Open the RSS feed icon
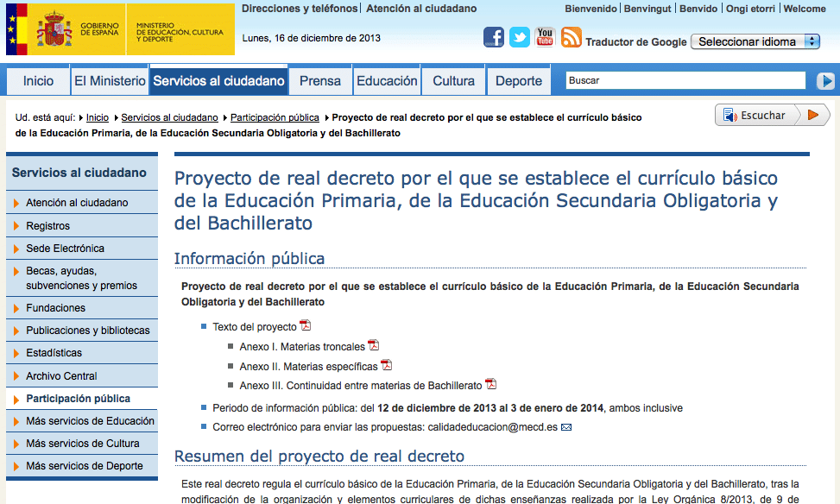 coord(571,37)
